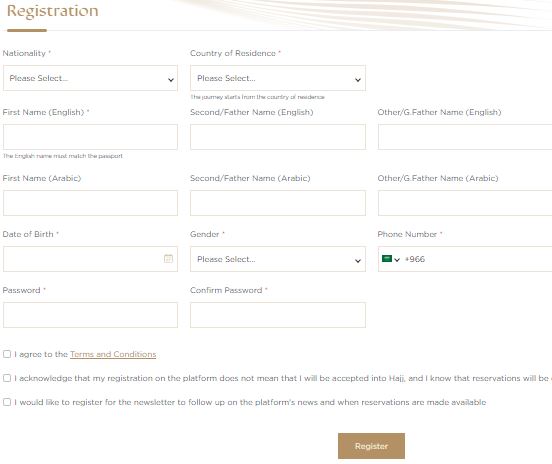The height and width of the screenshot is (464, 552).
Task: Focus the Second/Father Name (Arabic) input
Action: [278, 203]
